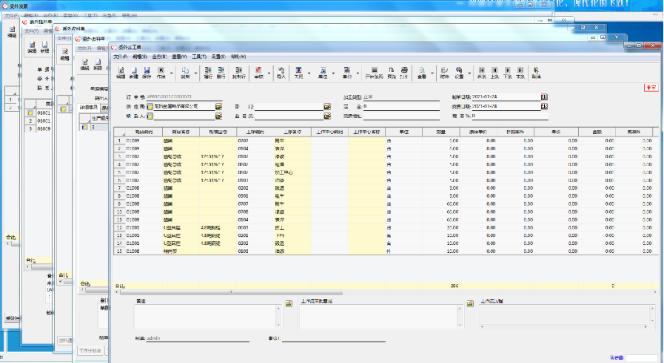Go to the last record
This screenshot has width=664, height=363.
point(520,72)
